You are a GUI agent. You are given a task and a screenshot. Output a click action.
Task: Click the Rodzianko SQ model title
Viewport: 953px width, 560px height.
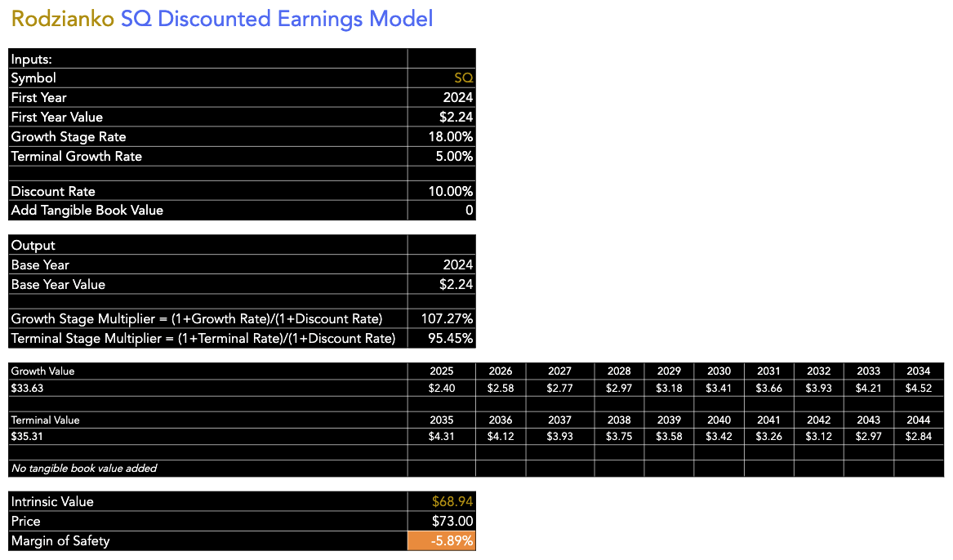coord(222,19)
